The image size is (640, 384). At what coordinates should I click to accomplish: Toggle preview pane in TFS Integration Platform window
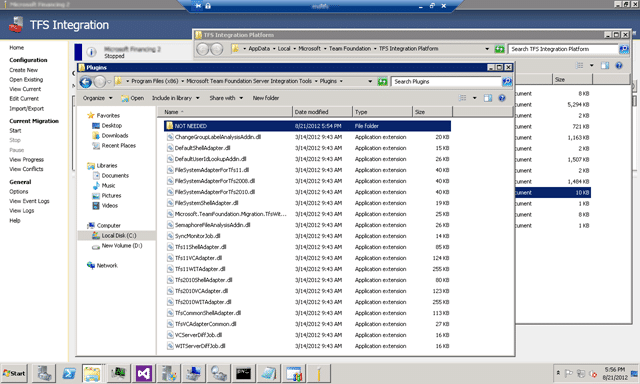point(605,65)
